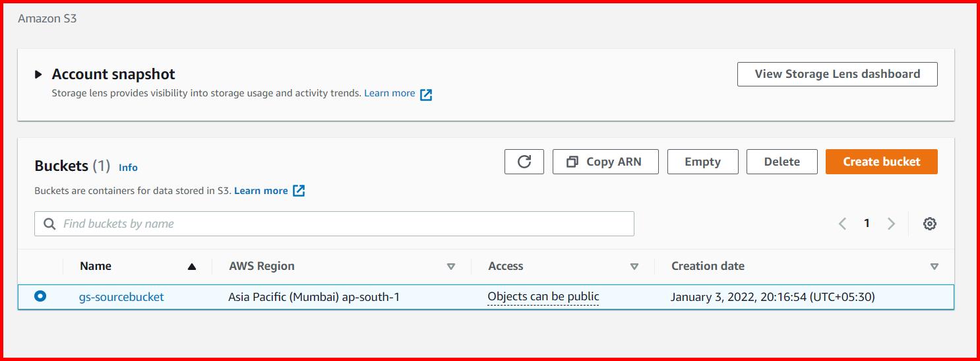
Task: Click external link icon beside Storage lens Learn more
Action: click(x=427, y=94)
